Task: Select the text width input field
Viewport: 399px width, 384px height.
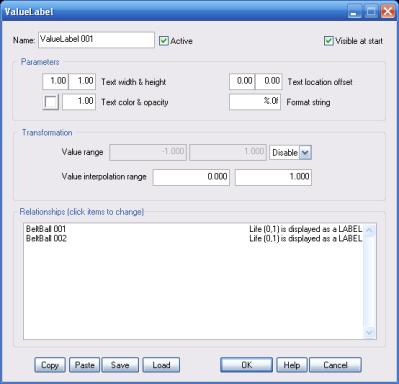Action: coord(55,81)
